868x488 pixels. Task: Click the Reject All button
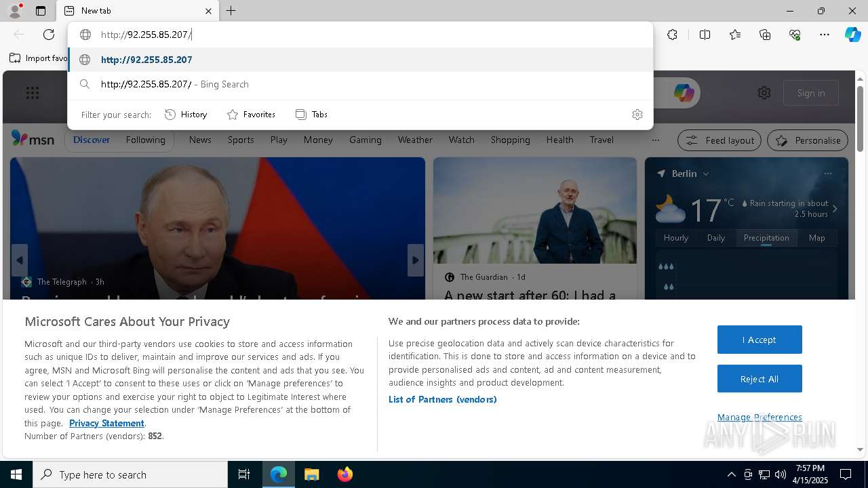(759, 379)
